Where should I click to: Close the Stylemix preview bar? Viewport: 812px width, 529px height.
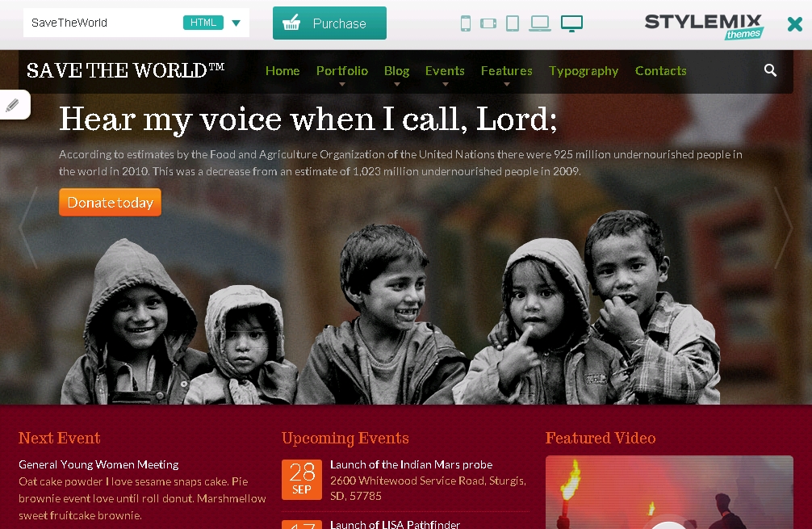point(794,24)
